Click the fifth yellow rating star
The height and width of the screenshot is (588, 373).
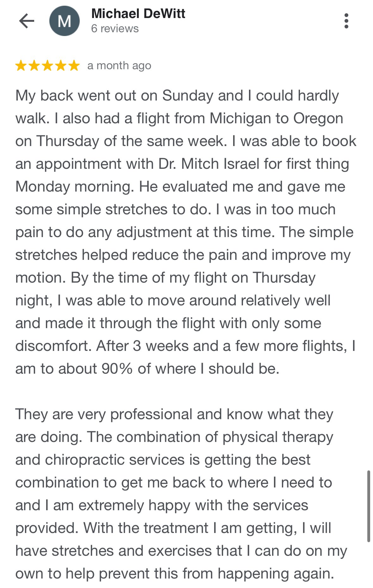pyautogui.click(x=74, y=66)
